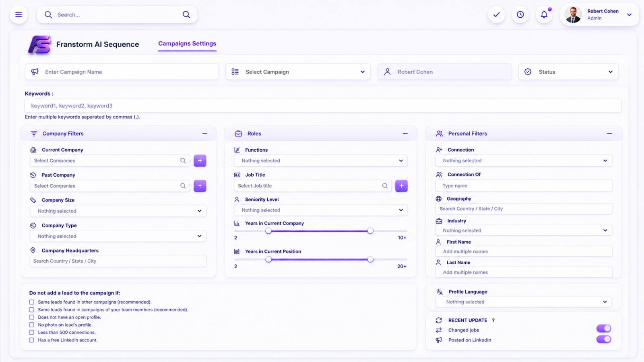644x362 pixels.
Task: Click the Robert Cohen owner field
Action: click(x=445, y=72)
